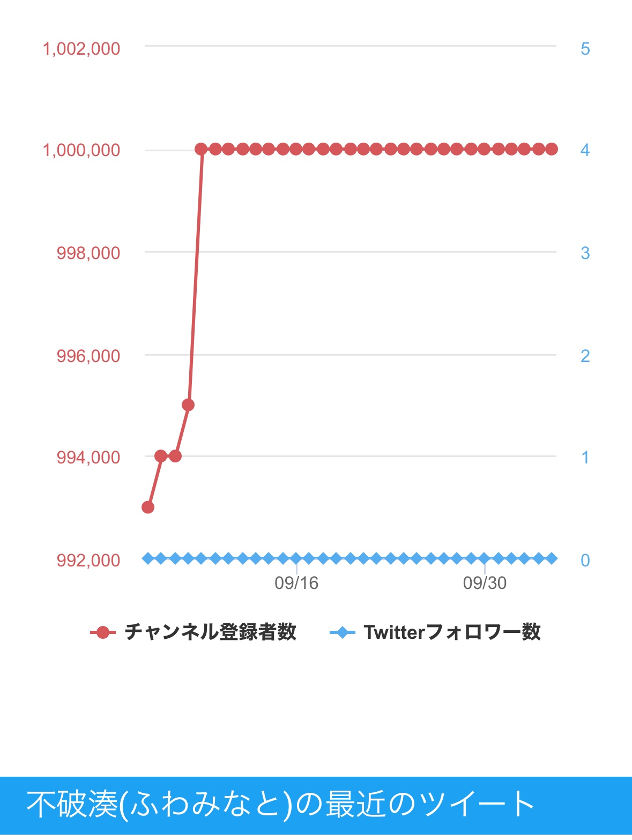Toggle the Twitterフォロワー数 series legend label
The height and width of the screenshot is (840, 632).
pos(452,632)
